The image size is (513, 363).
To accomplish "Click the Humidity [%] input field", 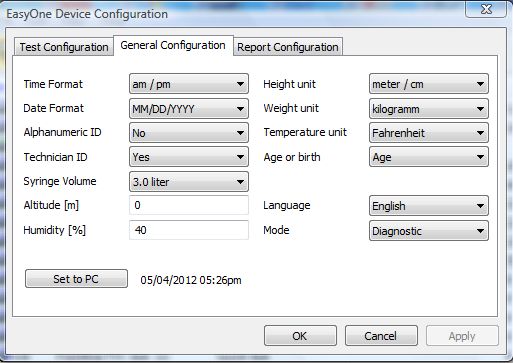I will point(189,230).
